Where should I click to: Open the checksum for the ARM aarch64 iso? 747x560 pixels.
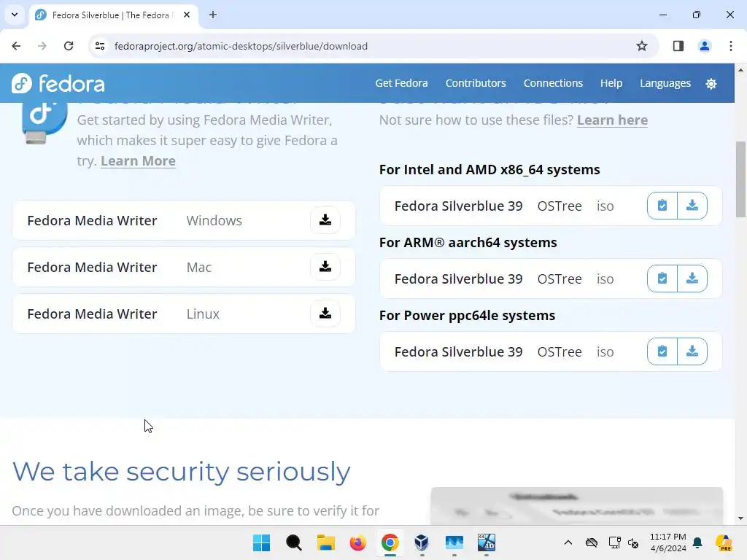coord(662,279)
